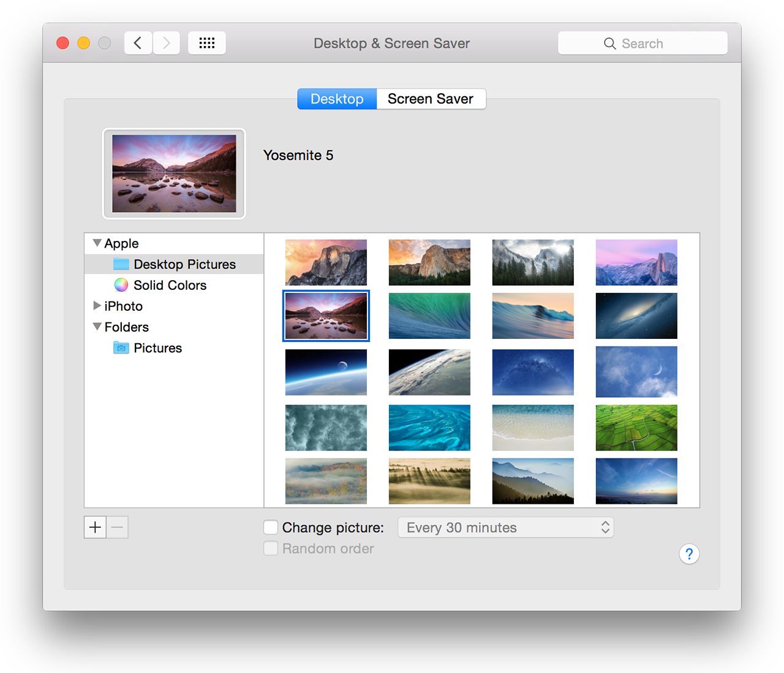Select Earth clouds from orbit wallpaper
This screenshot has width=784, height=673.
click(x=429, y=372)
